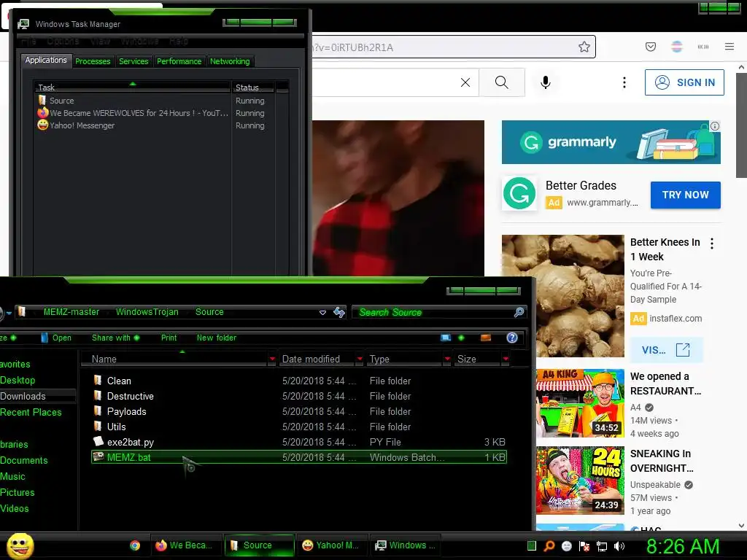This screenshot has height=560, width=747.
Task: Select the Applications tab in Task Manager
Action: click(x=46, y=60)
